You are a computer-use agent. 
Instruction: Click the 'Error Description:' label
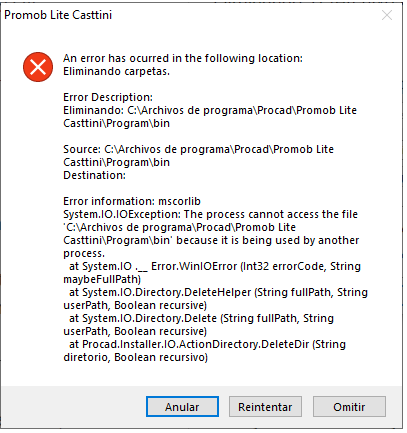108,97
